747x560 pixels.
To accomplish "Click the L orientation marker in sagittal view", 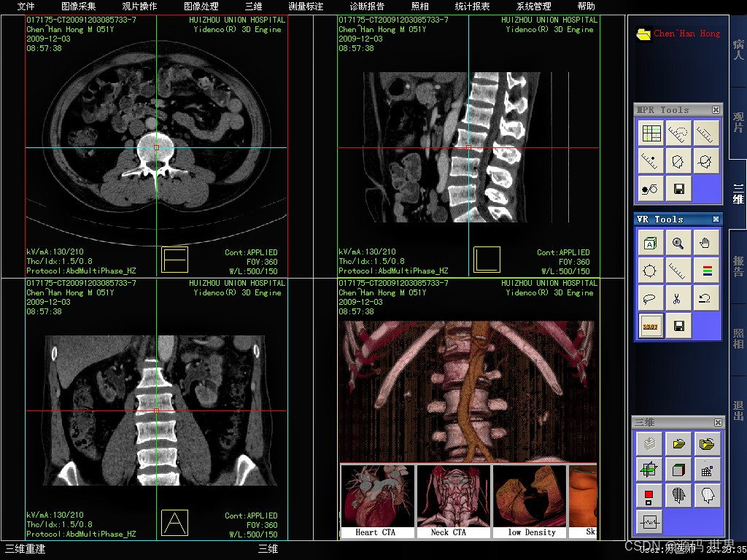I will (x=487, y=260).
